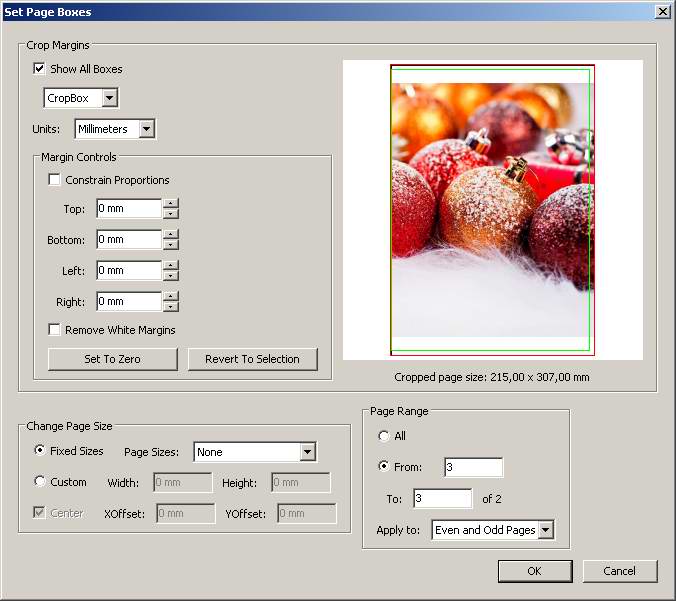Confirm with the OK button
Screen dimensions: 676x601
[x=535, y=571]
